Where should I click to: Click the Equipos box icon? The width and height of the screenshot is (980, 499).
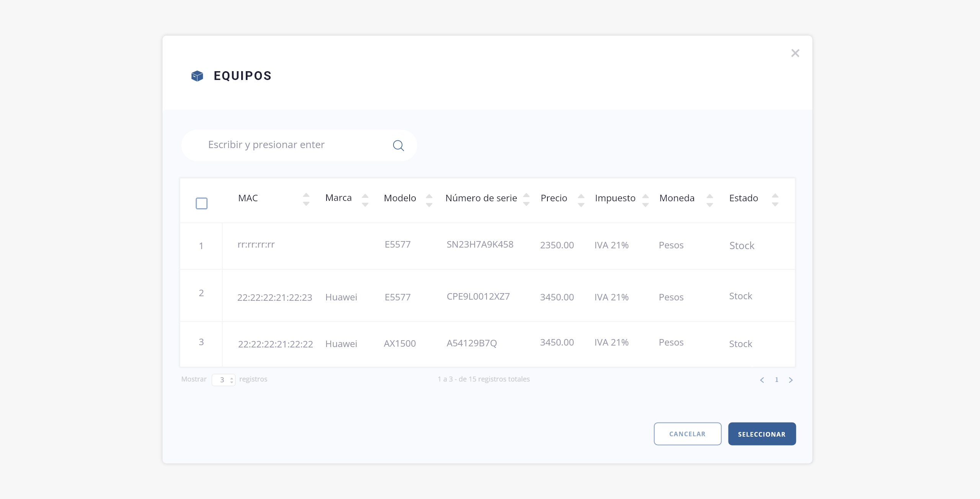coord(197,76)
